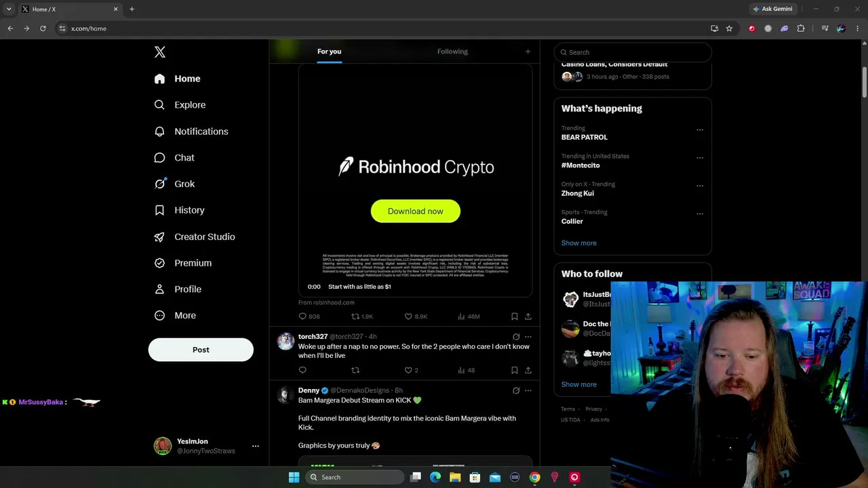Bookmark this page with the star icon
Viewport: 868px width, 488px height.
point(729,28)
